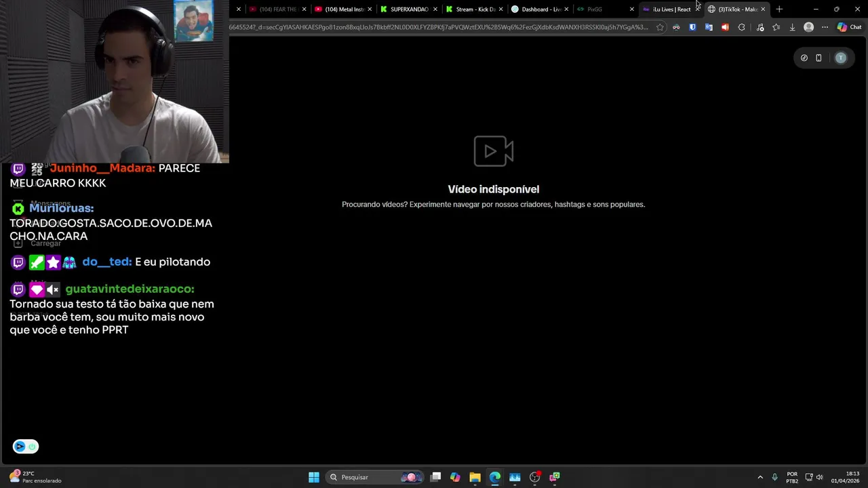Image resolution: width=868 pixels, height=488 pixels.
Task: Open the translate extension icon
Action: pyautogui.click(x=709, y=27)
